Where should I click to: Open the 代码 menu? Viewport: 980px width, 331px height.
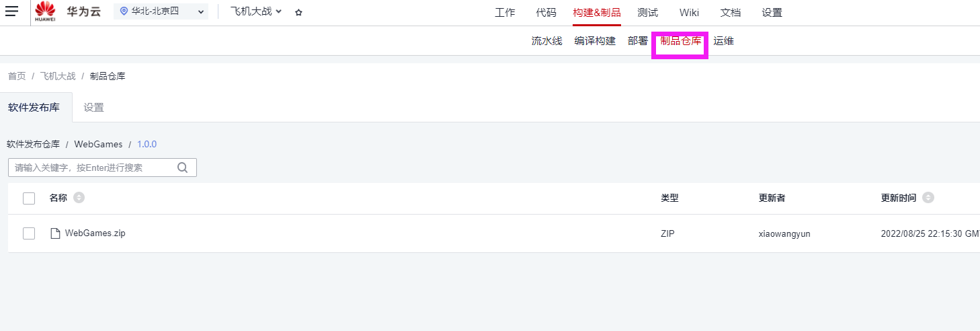(x=546, y=13)
